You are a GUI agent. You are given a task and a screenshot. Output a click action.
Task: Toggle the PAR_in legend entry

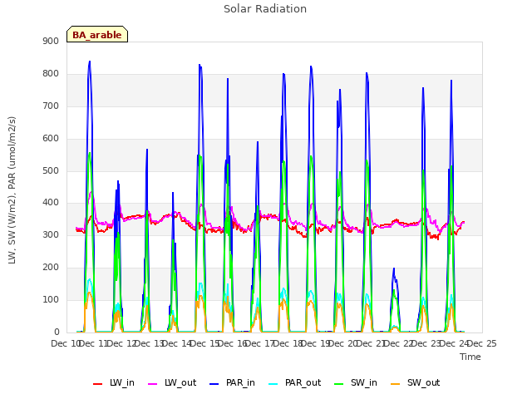[x=232, y=383]
